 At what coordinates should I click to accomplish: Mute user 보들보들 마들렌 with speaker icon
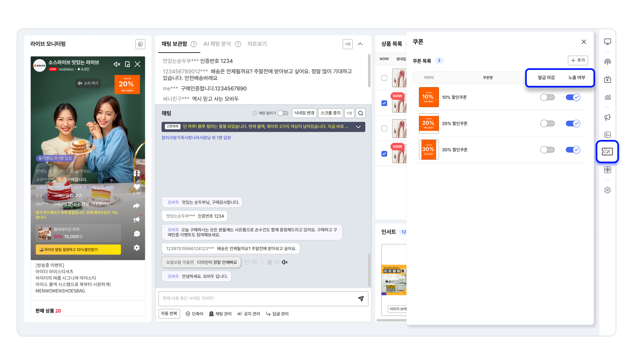click(284, 262)
